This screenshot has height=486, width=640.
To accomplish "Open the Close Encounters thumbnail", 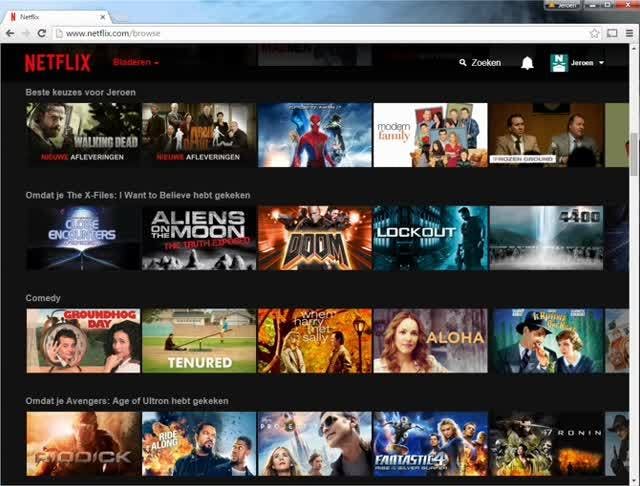I will coord(83,238).
